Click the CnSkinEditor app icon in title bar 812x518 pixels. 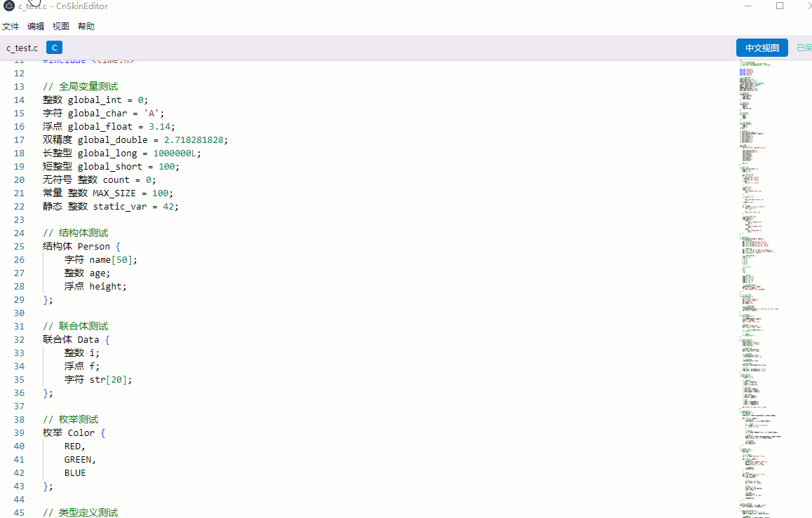8,6
